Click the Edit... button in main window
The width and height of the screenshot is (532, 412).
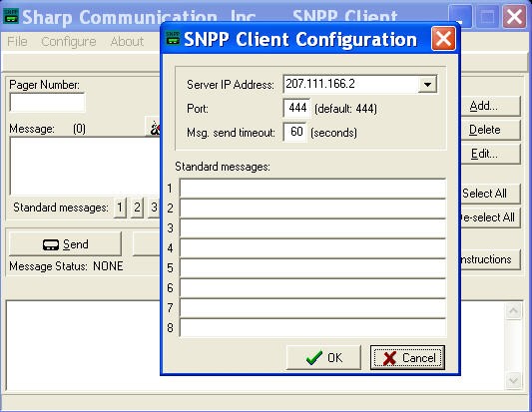(490, 154)
